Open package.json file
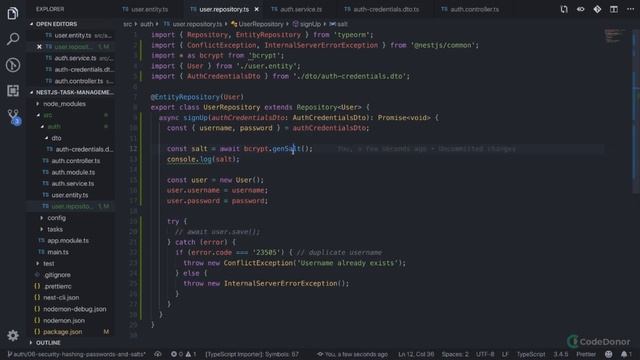Viewport: 640px width, 360px height. (62, 332)
